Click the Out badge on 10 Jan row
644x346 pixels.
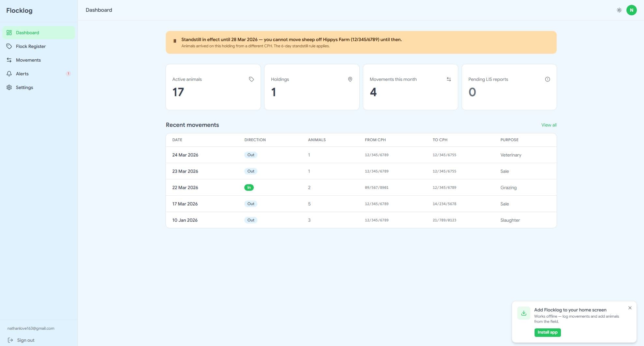click(251, 220)
